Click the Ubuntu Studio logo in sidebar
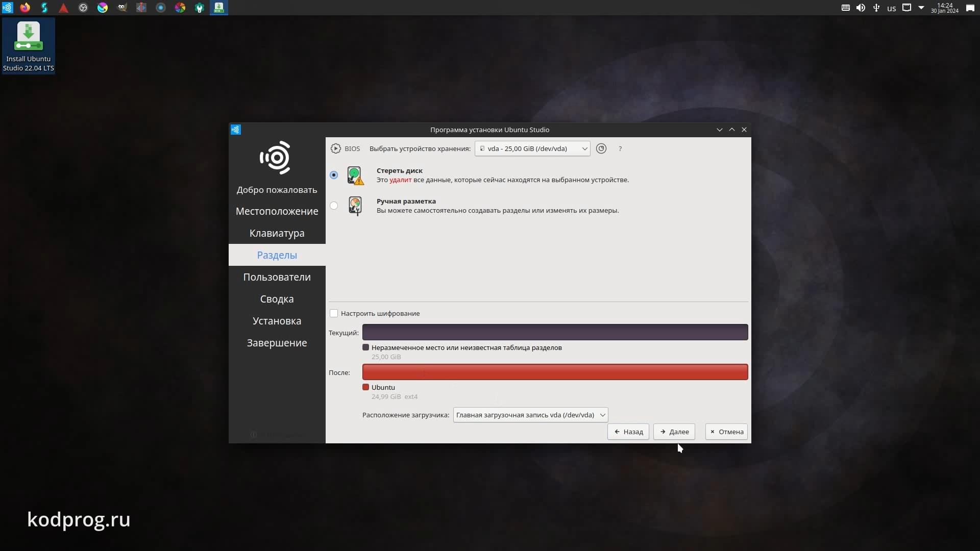This screenshot has width=980, height=551. (x=276, y=158)
